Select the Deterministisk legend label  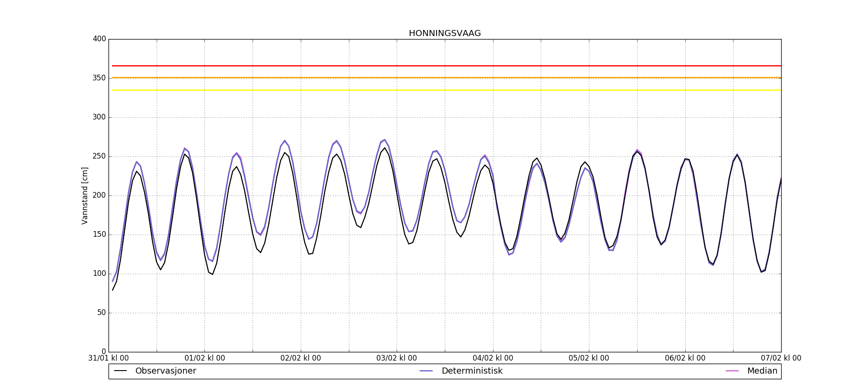point(472,371)
